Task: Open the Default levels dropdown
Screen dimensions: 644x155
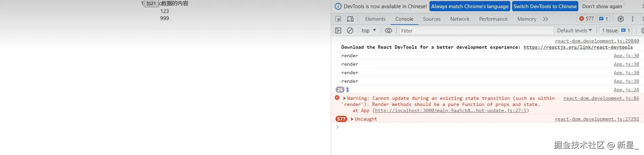Action: coord(574,31)
